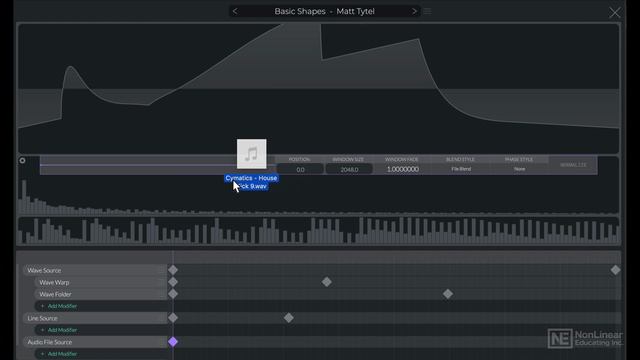Toggle the Normalize option
The height and width of the screenshot is (360, 640).
[573, 165]
